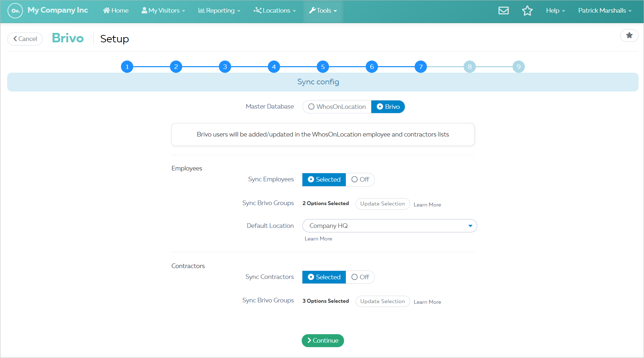
Task: Set Master Database to WhosOnLocation
Action: (x=337, y=107)
